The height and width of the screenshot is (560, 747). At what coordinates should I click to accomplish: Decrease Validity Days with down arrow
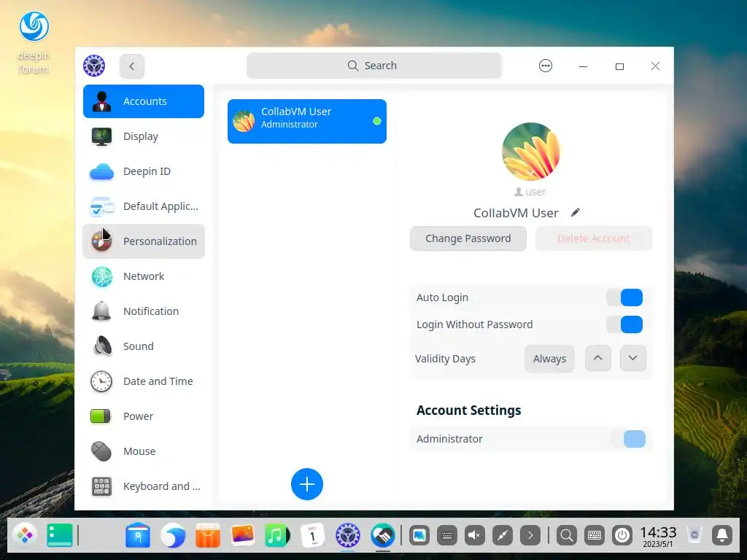(632, 358)
